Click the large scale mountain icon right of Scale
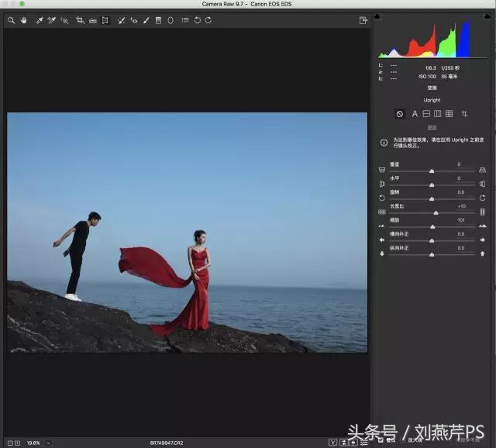 click(x=483, y=226)
